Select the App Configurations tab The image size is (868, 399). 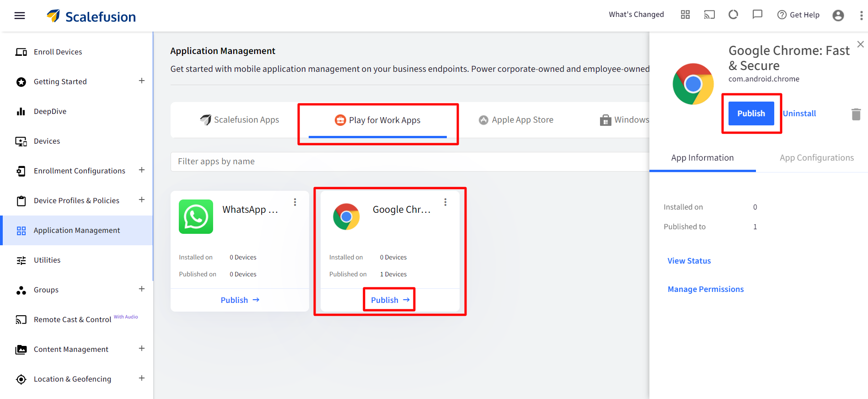pos(817,158)
